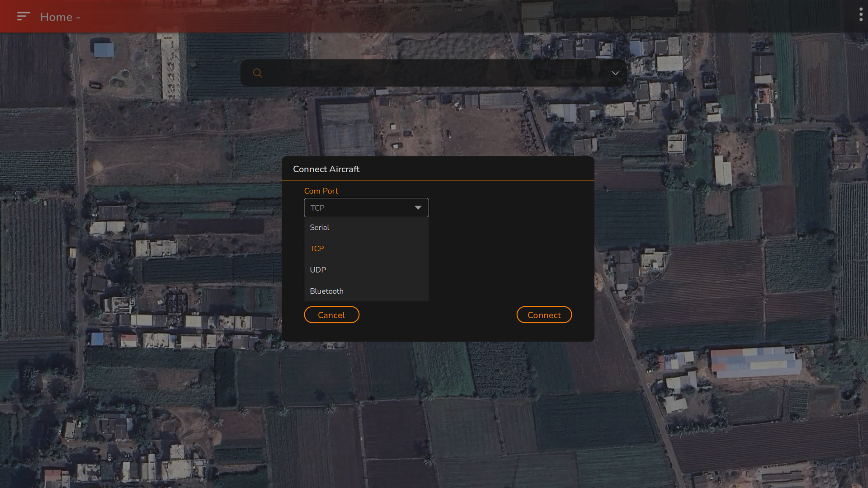Cancel the Connect Aircraft dialog
This screenshot has height=488, width=868.
[331, 315]
